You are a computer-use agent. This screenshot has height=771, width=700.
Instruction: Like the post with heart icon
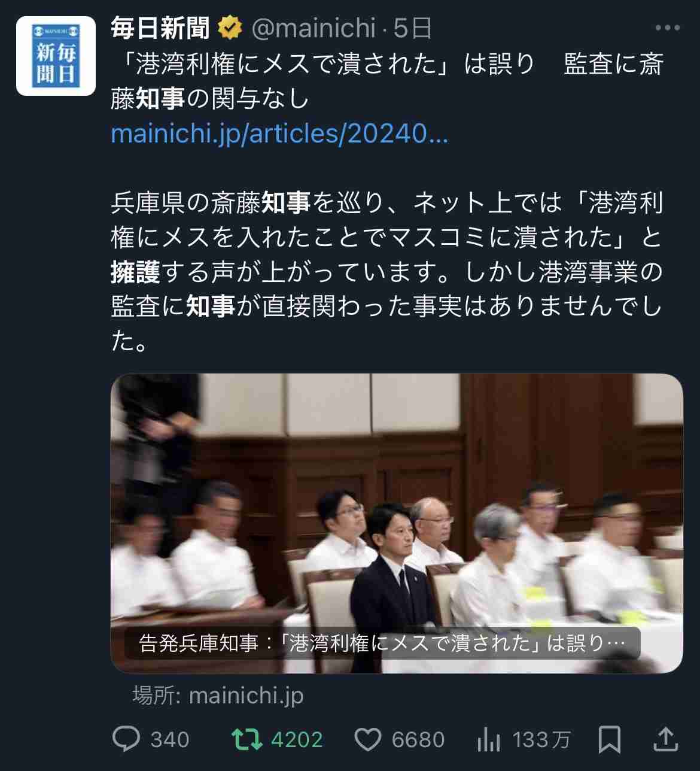tap(367, 740)
